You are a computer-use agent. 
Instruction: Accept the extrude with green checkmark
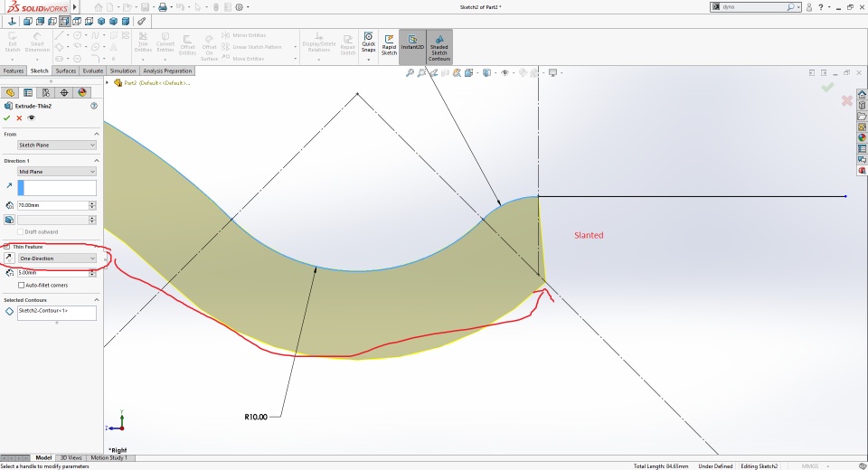click(x=6, y=117)
